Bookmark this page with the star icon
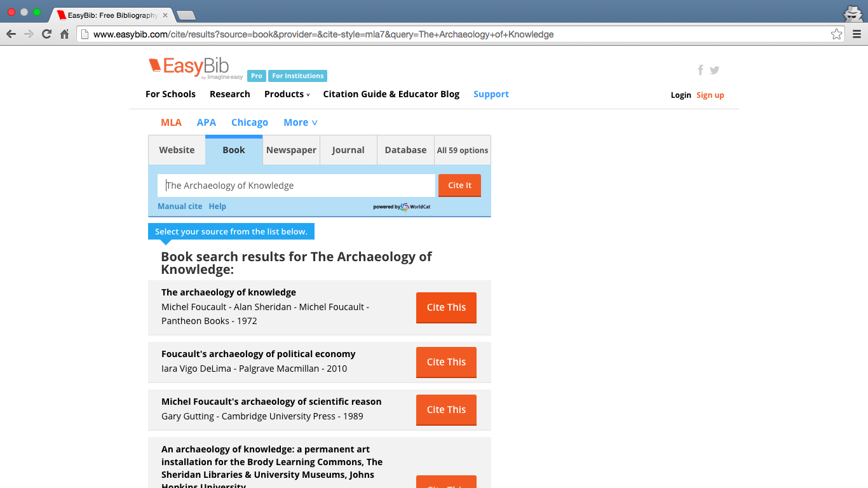 pyautogui.click(x=836, y=34)
